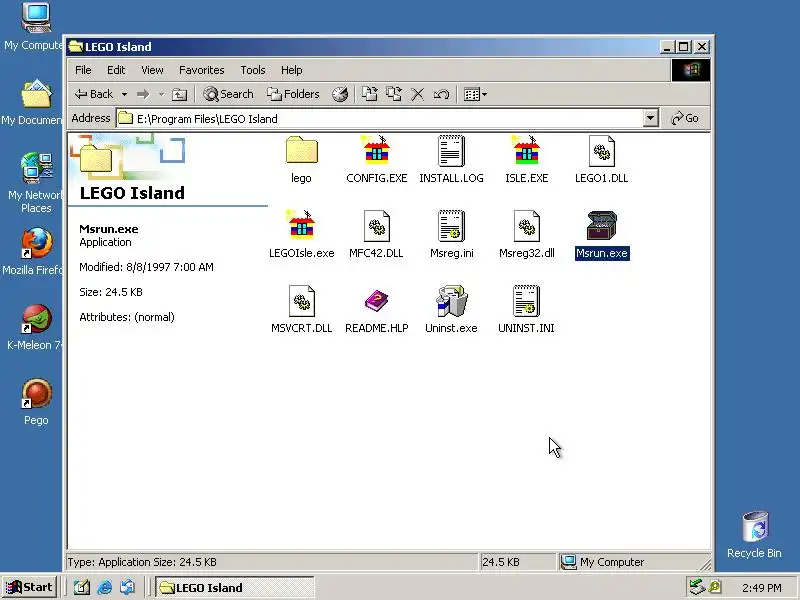Select the Msrun.exe treasure chest icon
This screenshot has width=800, height=600.
tap(602, 226)
